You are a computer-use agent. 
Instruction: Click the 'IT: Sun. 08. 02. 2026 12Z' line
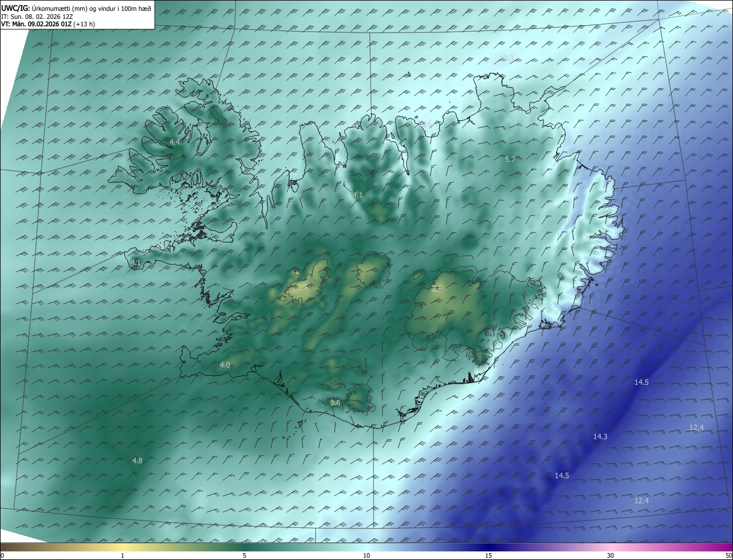[x=37, y=17]
